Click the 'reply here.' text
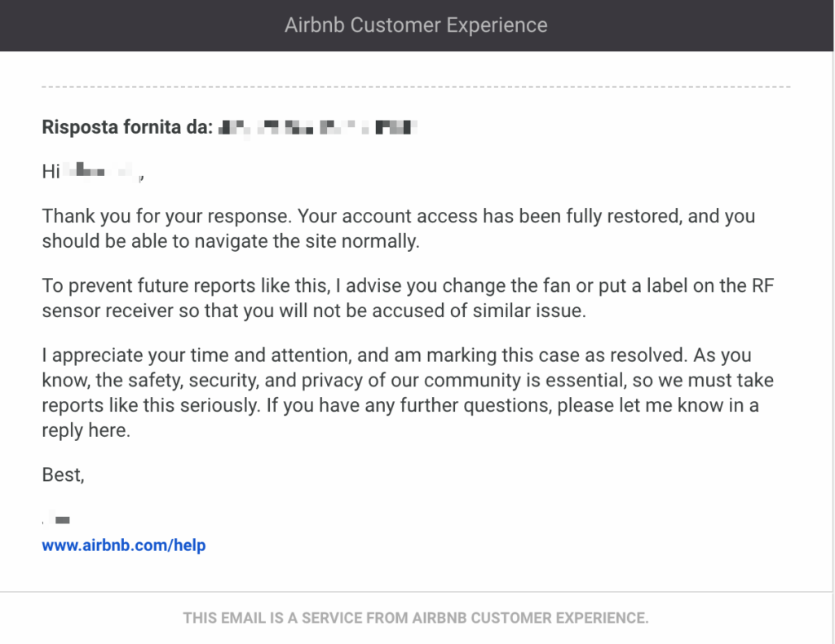This screenshot has height=644, width=835. 86,430
